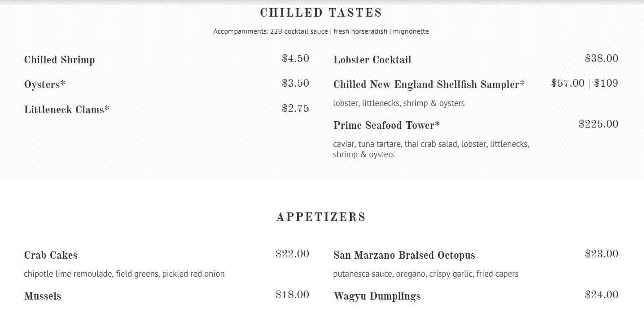Select the Chilled Shrimp menu item
Viewport: 644px width, 309px height.
[59, 60]
